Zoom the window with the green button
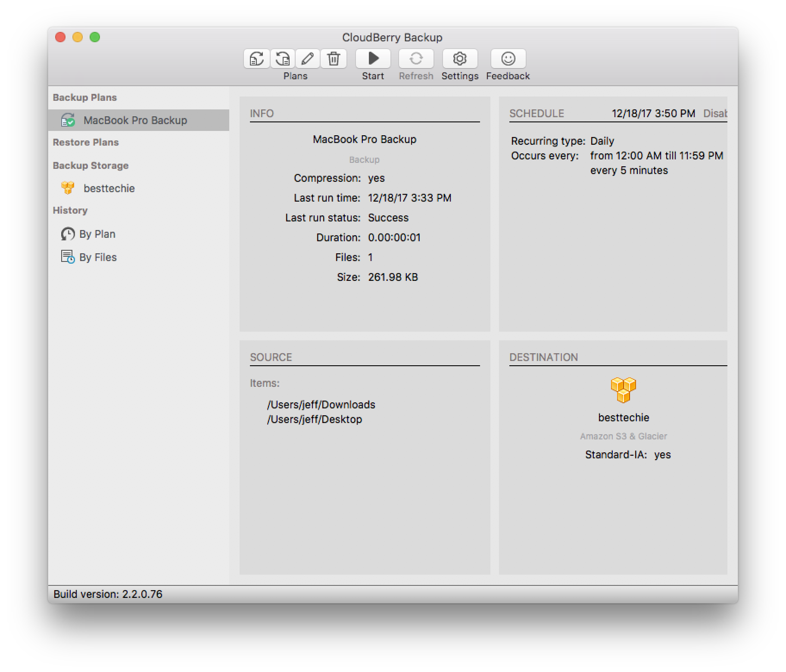786x672 pixels. pyautogui.click(x=95, y=37)
